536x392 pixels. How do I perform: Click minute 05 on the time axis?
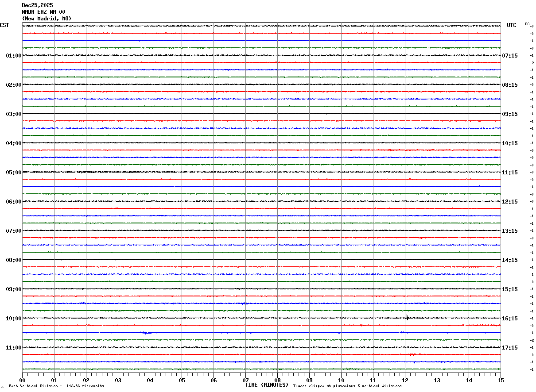(182, 380)
